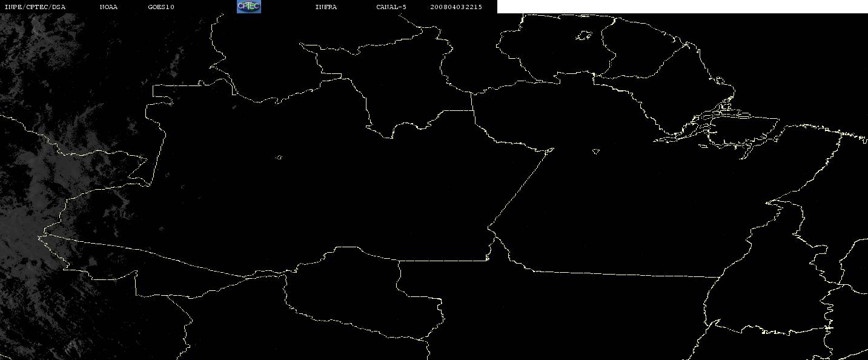Click the CPTEC logo in the header
This screenshot has height=360, width=868.
pos(248,7)
